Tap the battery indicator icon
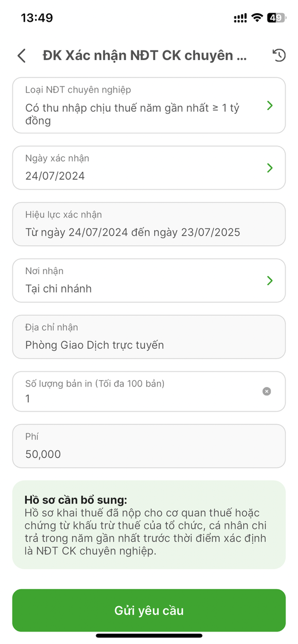 point(276,18)
